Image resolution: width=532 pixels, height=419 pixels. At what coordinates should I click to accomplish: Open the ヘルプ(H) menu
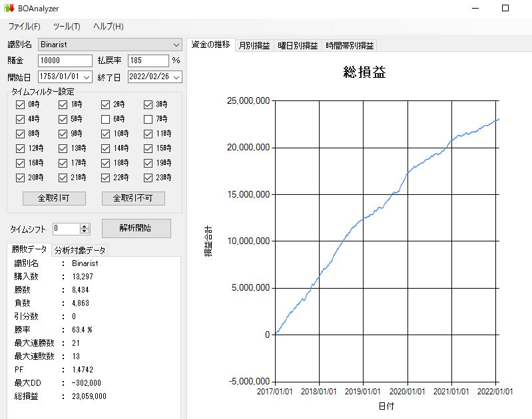[x=109, y=27]
